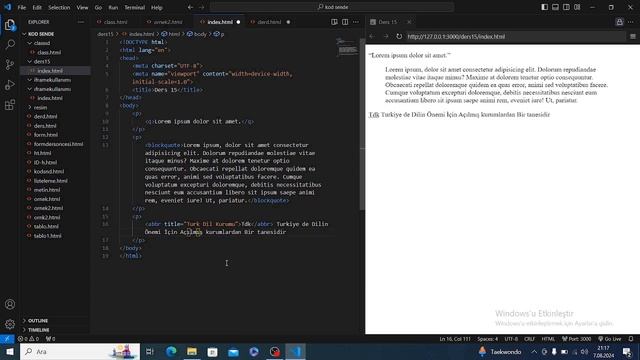The height and width of the screenshot is (360, 640).
Task: Click the ports count in status bar
Action: (50, 339)
